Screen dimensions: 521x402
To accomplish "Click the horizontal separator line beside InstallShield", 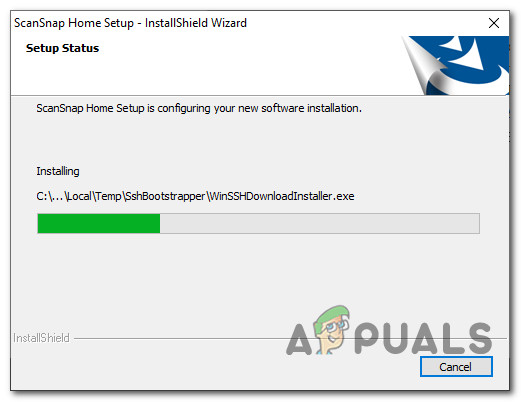I will pos(180,339).
